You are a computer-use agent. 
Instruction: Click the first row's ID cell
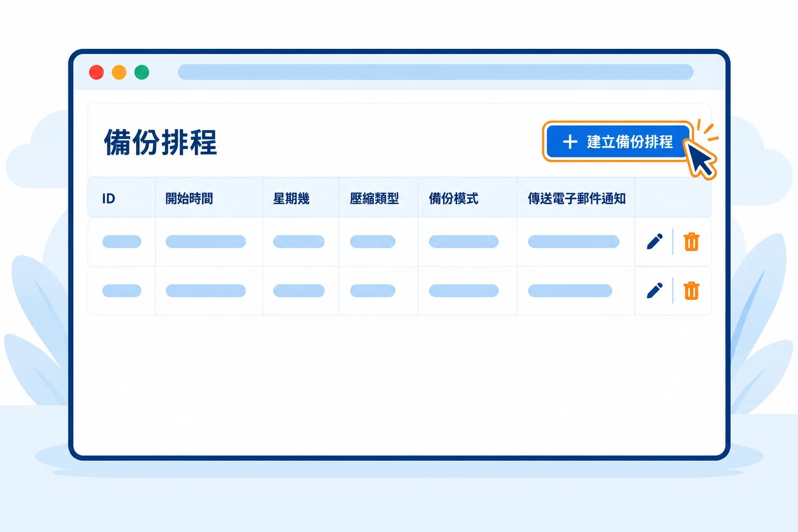pos(122,242)
